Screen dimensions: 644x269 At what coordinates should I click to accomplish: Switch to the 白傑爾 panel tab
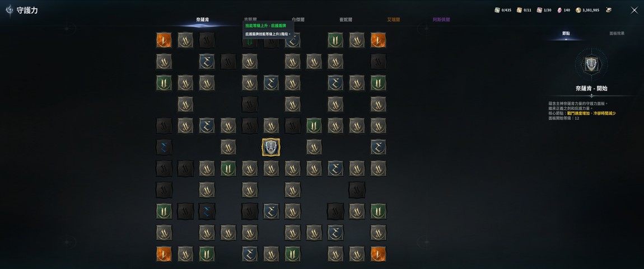pos(298,20)
